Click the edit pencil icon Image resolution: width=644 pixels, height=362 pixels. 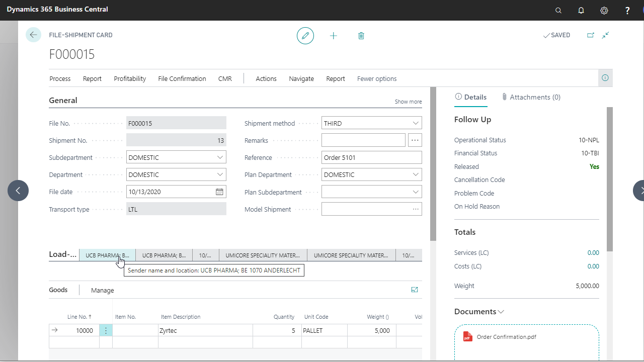[305, 36]
